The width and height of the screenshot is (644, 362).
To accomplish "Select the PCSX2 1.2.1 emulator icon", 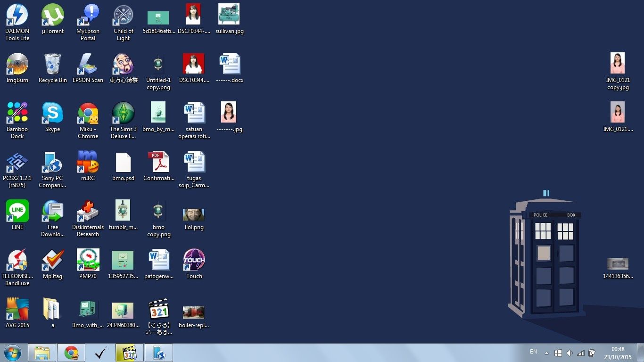I will (x=17, y=169).
